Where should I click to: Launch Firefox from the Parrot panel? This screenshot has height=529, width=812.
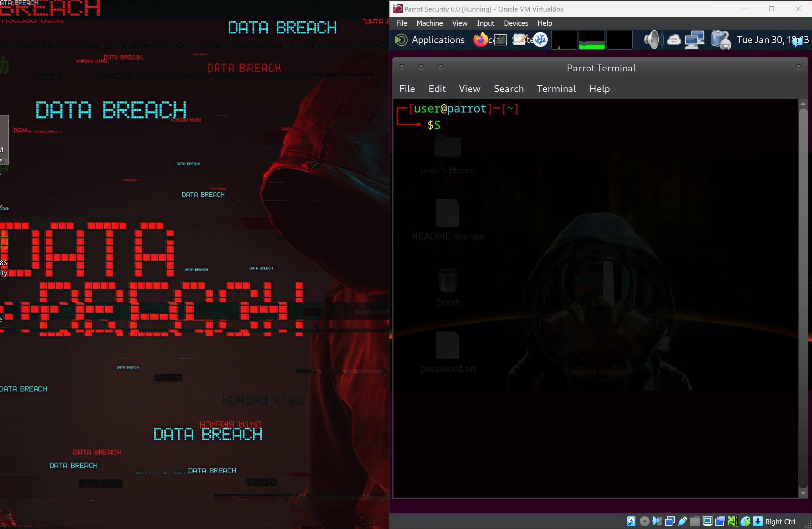tap(480, 40)
